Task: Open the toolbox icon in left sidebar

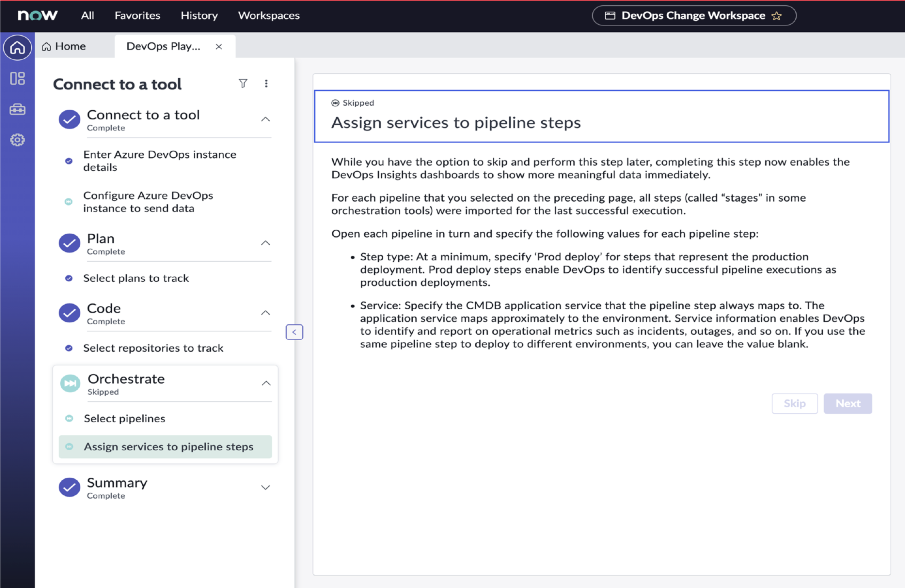Action: pyautogui.click(x=18, y=109)
